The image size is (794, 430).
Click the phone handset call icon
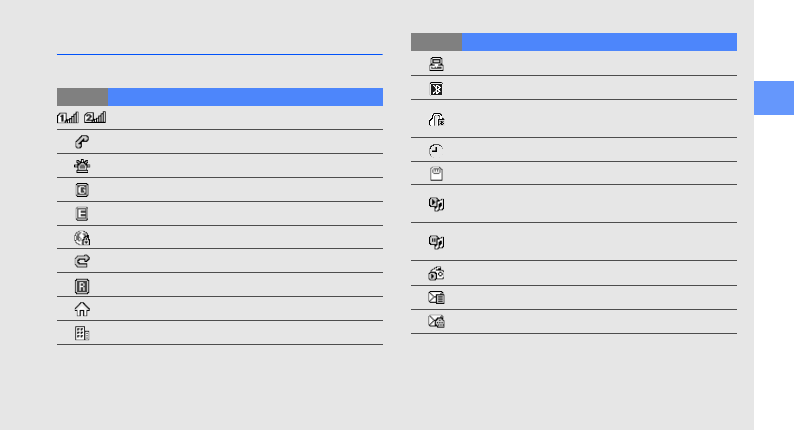click(82, 142)
